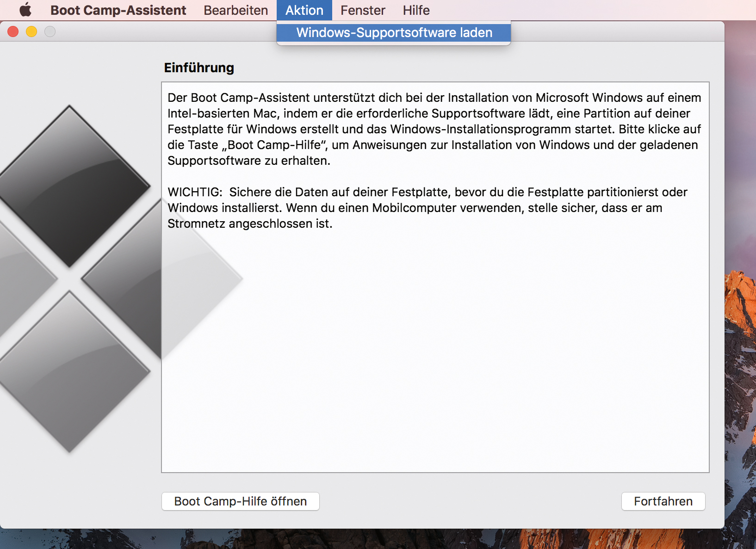The width and height of the screenshot is (756, 549).
Task: Open the Boot Camp-Assistent application menu
Action: (118, 10)
